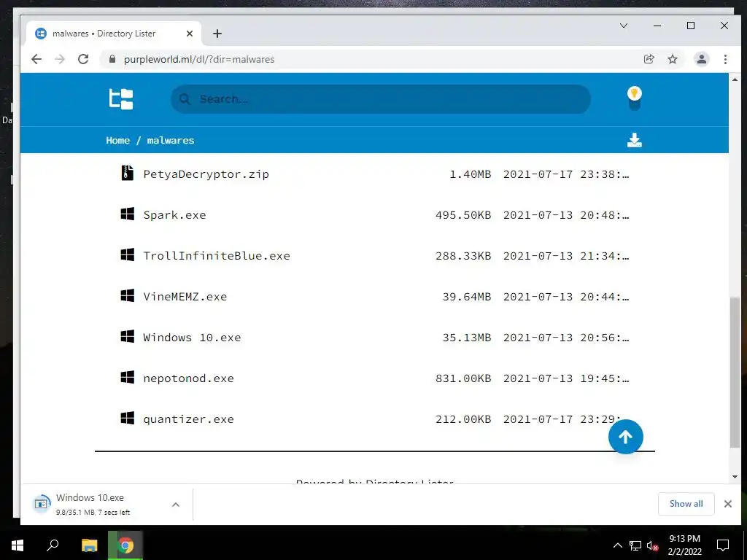747x560 pixels.
Task: Click the padlock site info icon
Action: point(112,59)
